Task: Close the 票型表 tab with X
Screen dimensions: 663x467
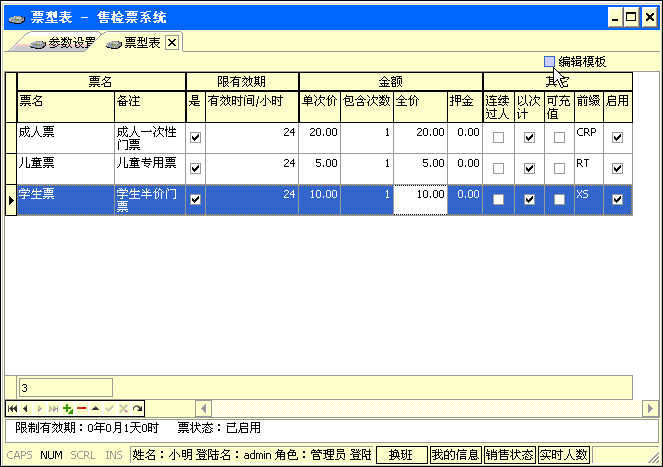Action: pyautogui.click(x=172, y=42)
